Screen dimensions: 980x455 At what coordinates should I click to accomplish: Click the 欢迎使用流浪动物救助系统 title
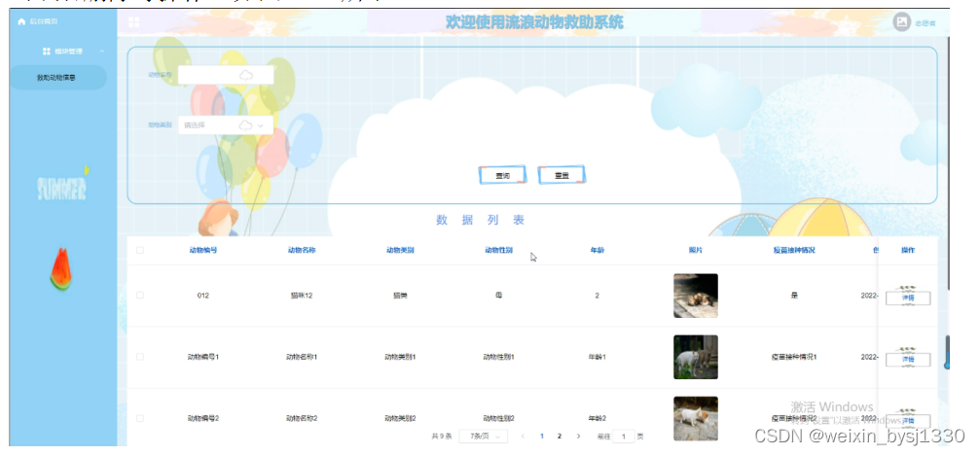point(534,21)
